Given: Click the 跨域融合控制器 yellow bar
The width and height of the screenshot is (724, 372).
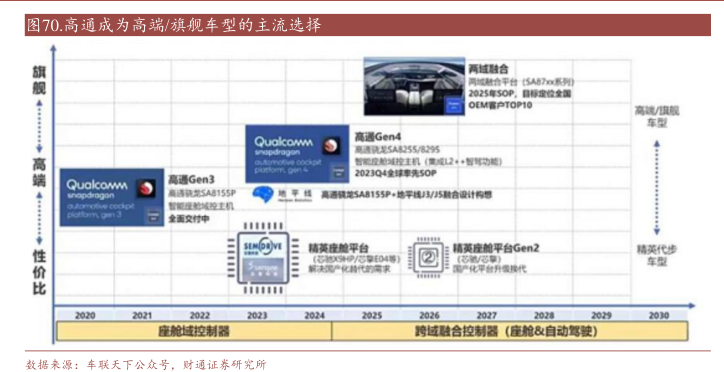Looking at the screenshot, I should tap(510, 331).
